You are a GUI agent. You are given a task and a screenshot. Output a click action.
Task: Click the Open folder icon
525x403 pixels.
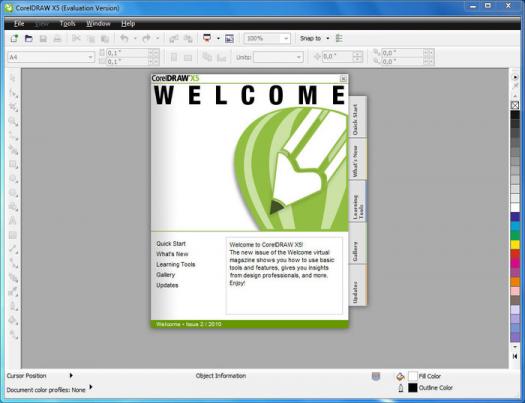tap(28, 38)
